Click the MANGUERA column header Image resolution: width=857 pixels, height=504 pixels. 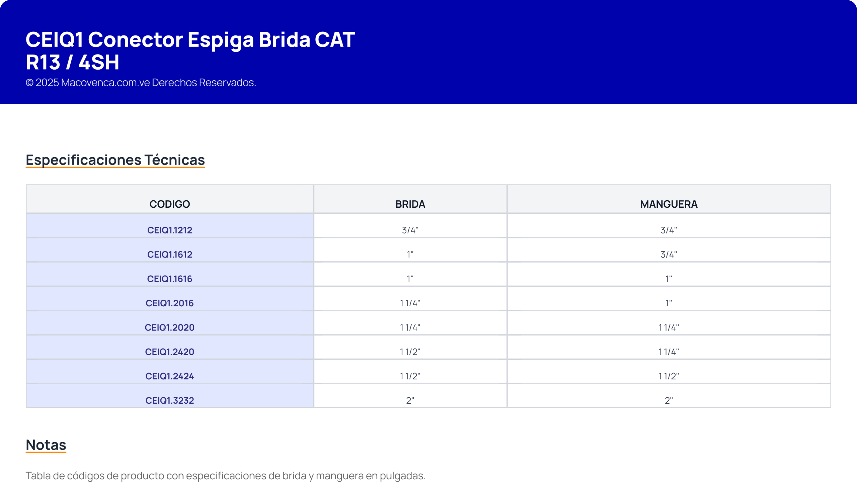point(669,204)
